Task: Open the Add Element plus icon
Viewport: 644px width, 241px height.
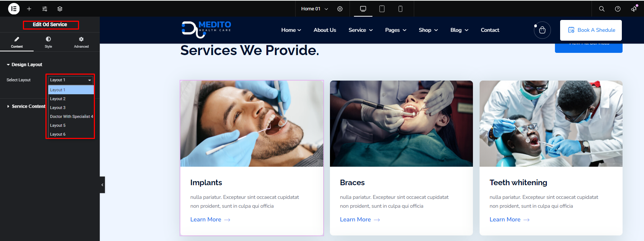Action: tap(29, 9)
